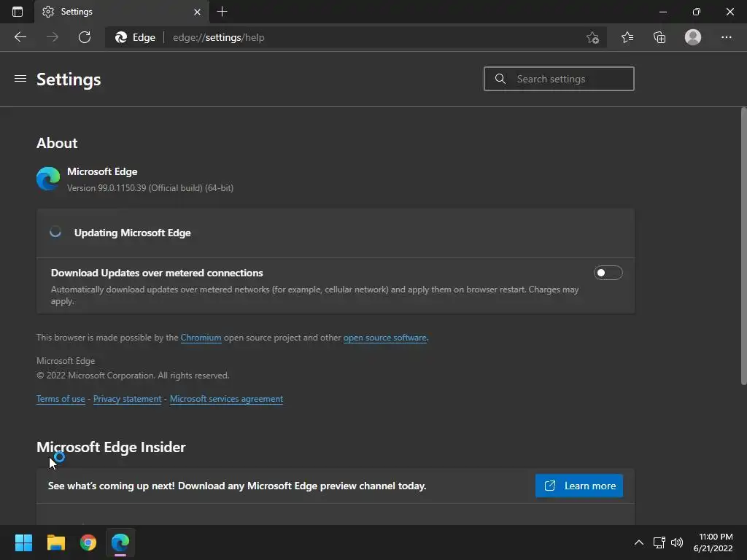The height and width of the screenshot is (560, 747).
Task: Open the Collections icon
Action: (x=659, y=37)
